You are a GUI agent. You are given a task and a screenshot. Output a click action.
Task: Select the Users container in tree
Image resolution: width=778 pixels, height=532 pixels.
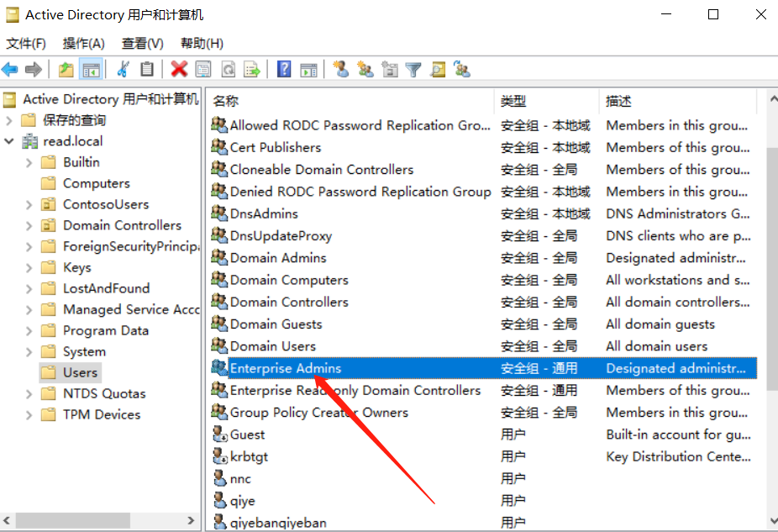point(80,372)
